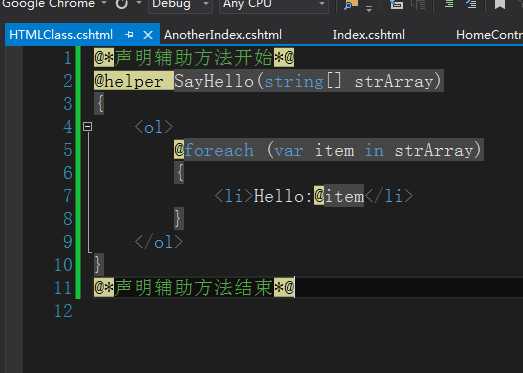The image size is (523, 373).
Task: Click Hello: text inside the li
Action: pos(283,196)
